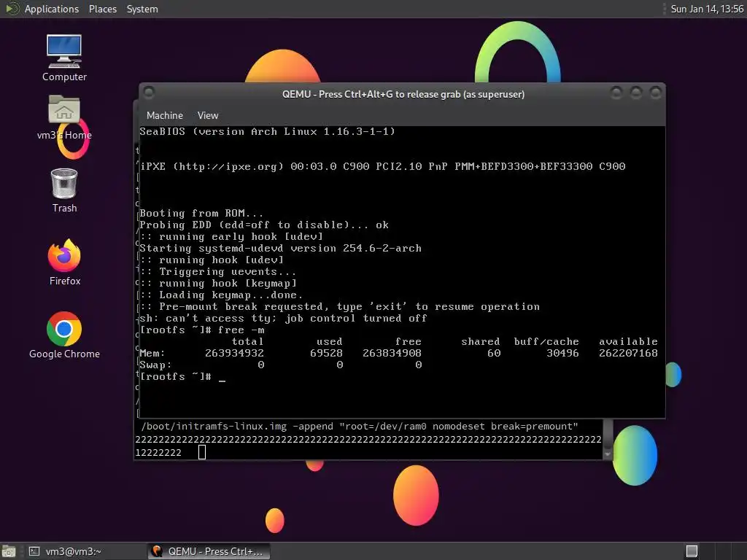Click the iPXE (http://ipxe.org) line
Screen dimensions: 747x560
coord(382,166)
